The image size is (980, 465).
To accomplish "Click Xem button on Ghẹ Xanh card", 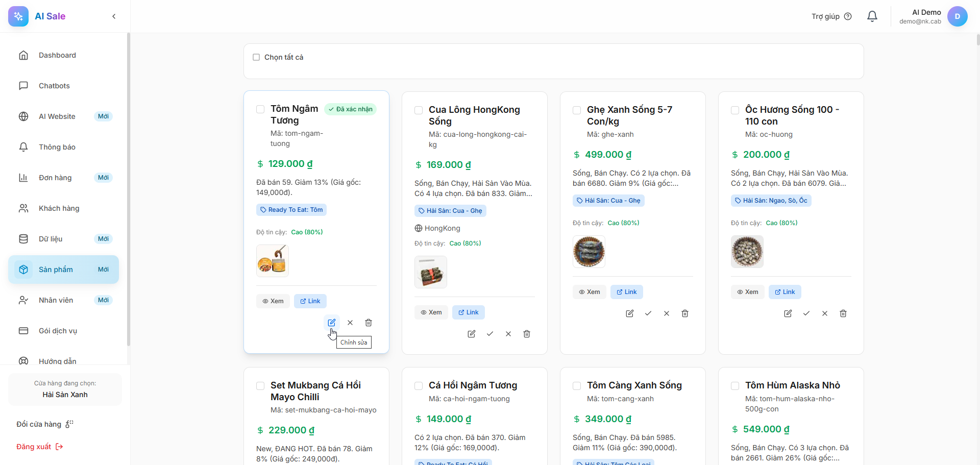I will [590, 292].
